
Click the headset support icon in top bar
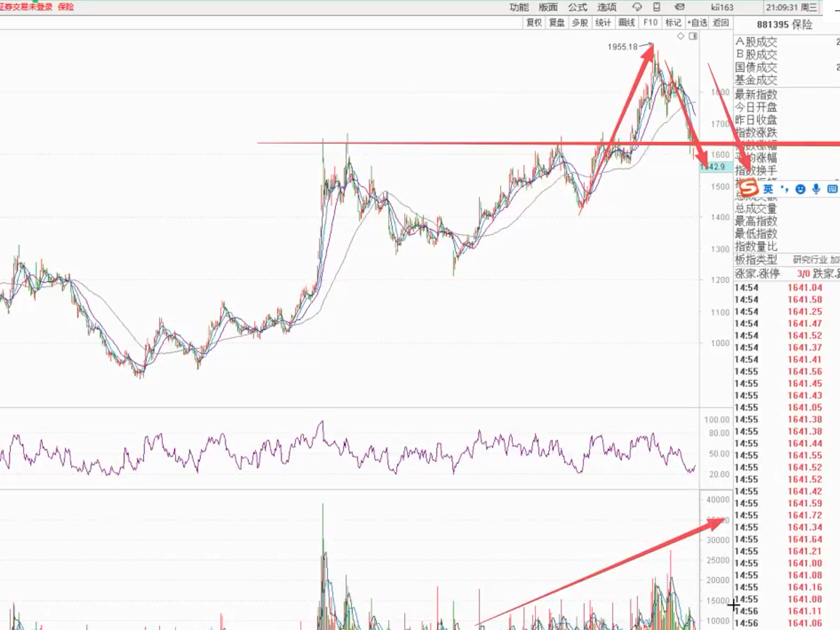(x=637, y=7)
